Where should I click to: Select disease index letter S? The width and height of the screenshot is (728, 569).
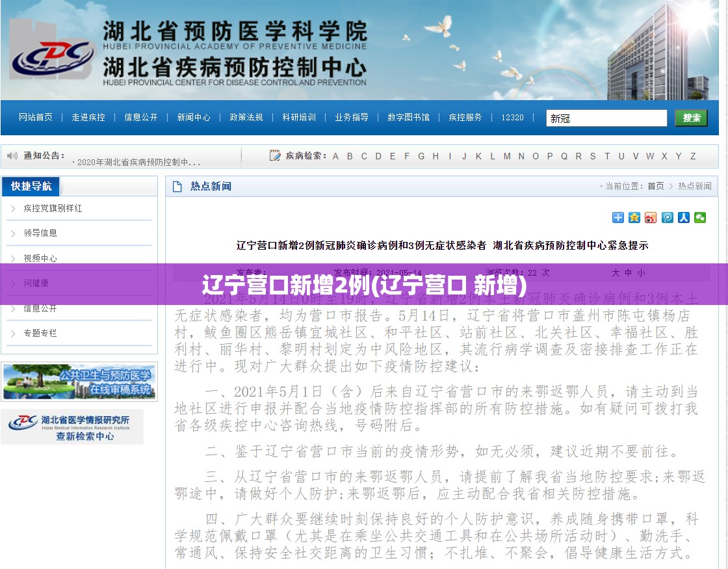pyautogui.click(x=593, y=157)
